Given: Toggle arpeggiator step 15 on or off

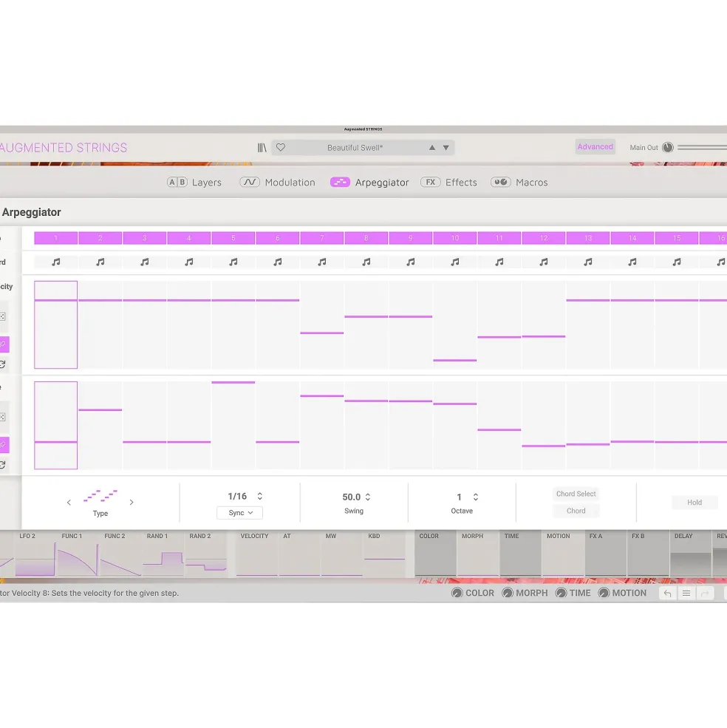Looking at the screenshot, I should (677, 238).
